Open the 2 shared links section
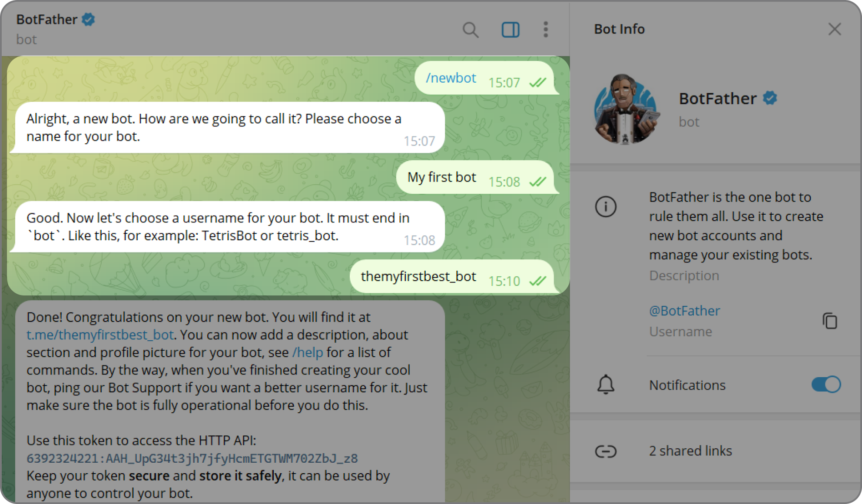The image size is (862, 504). tap(716, 451)
